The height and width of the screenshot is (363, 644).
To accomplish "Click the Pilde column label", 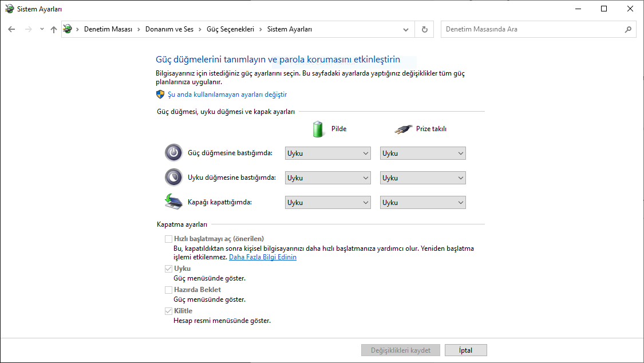I will pyautogui.click(x=339, y=129).
